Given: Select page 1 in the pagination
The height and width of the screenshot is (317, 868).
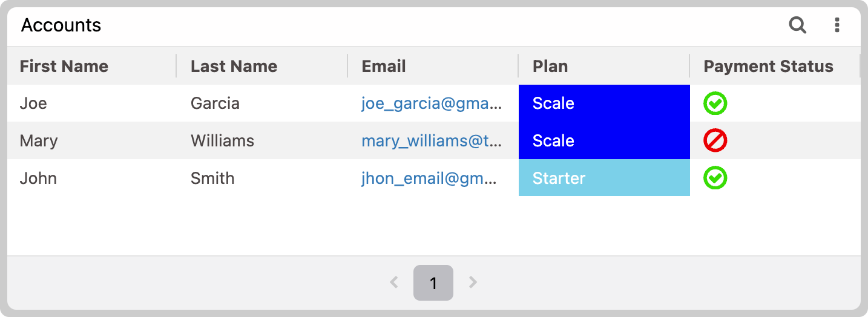Looking at the screenshot, I should tap(433, 283).
